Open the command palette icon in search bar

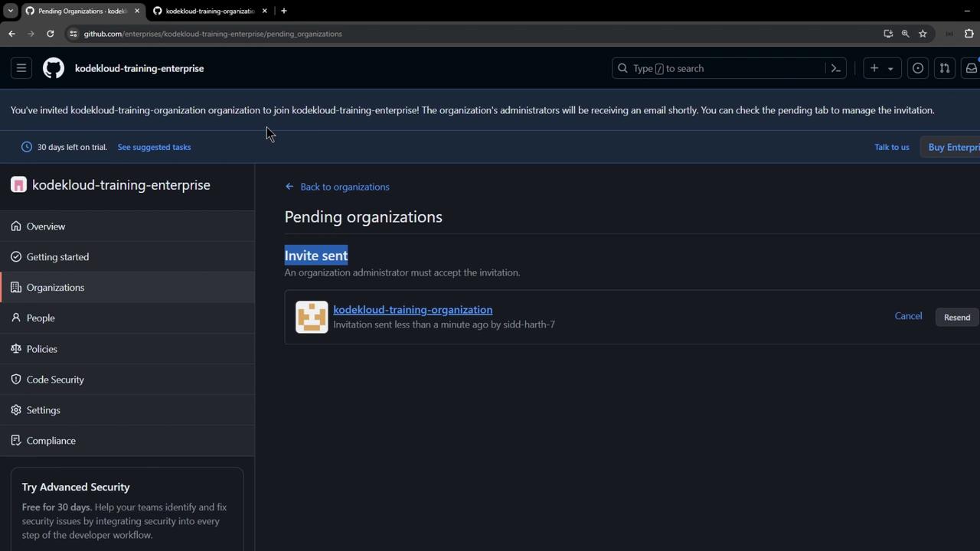[836, 68]
